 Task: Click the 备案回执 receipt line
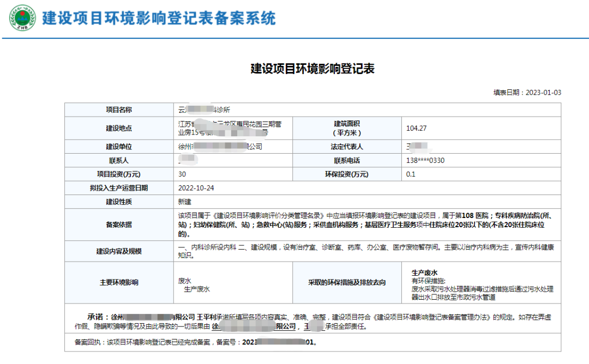(195, 343)
